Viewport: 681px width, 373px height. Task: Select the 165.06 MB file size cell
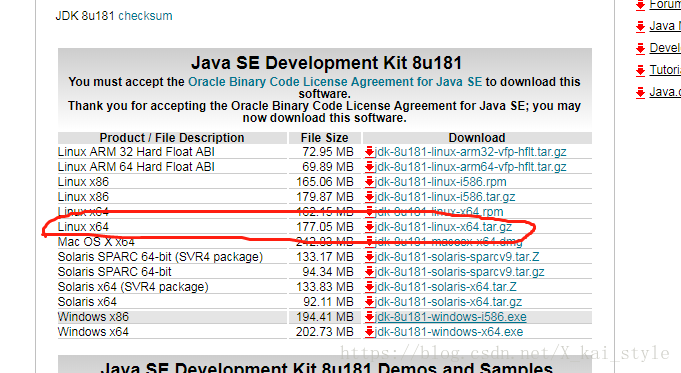325,182
